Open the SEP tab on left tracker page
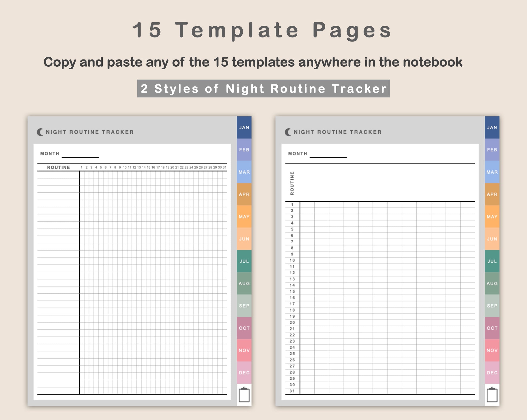The image size is (527, 420). tap(244, 306)
